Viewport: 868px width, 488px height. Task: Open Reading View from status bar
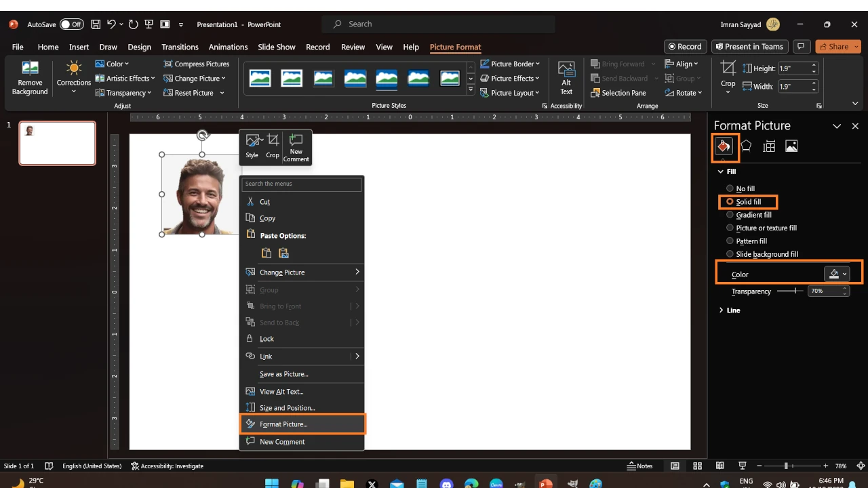(720, 466)
